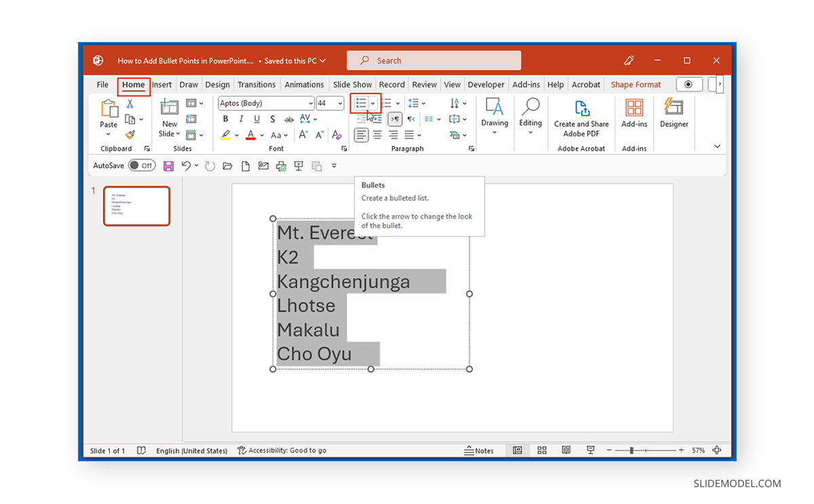Viewport: 814px width, 504px height.
Task: Click the zoom out minus button
Action: pyautogui.click(x=609, y=450)
